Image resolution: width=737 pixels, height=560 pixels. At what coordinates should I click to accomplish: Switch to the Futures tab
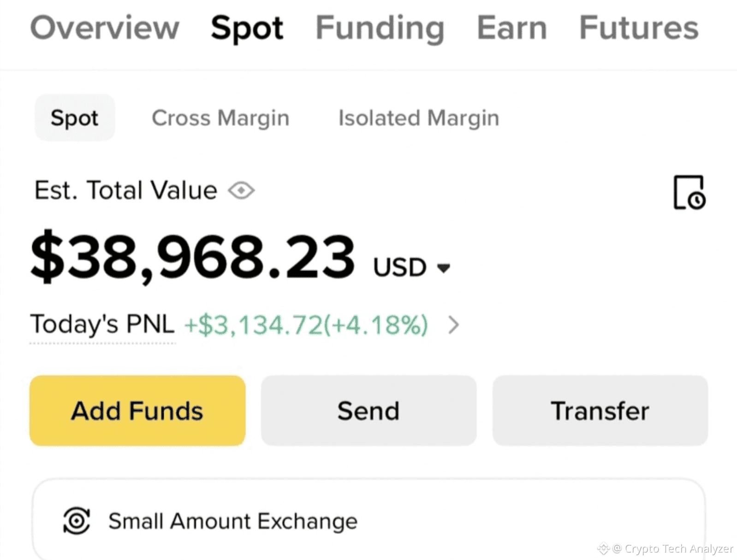(639, 28)
